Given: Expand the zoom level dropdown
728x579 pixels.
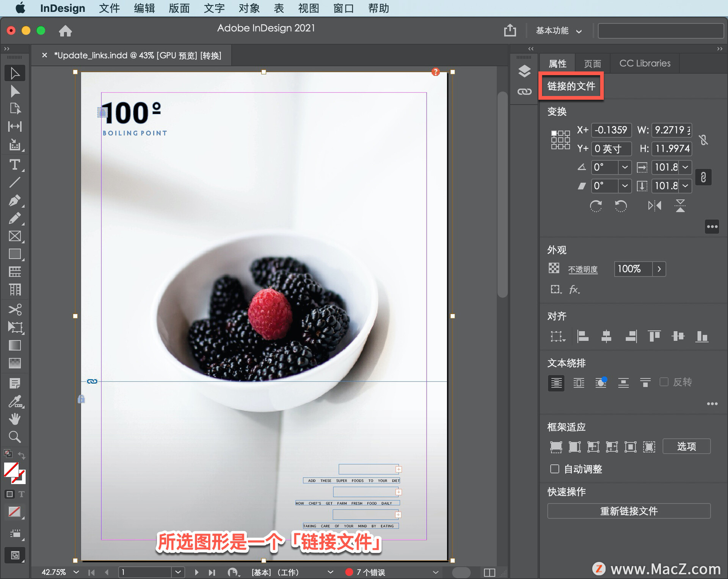Looking at the screenshot, I should click(x=76, y=572).
